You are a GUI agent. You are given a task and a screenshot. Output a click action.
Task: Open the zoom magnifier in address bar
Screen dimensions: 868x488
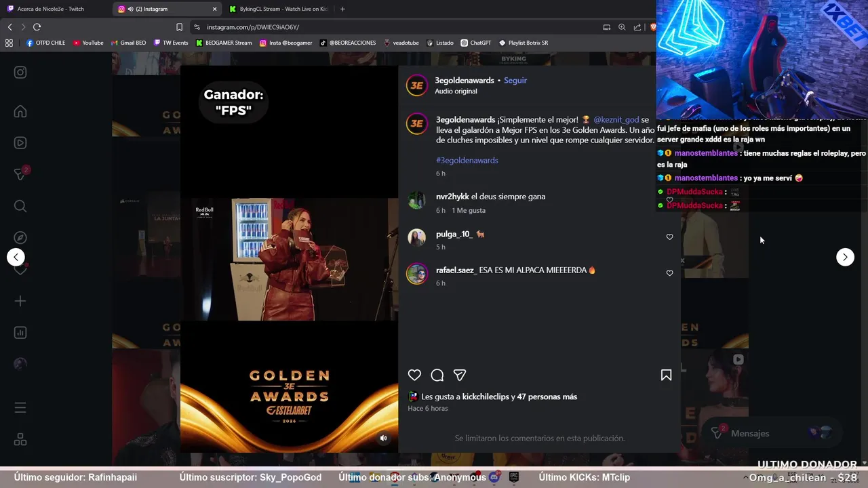[622, 27]
